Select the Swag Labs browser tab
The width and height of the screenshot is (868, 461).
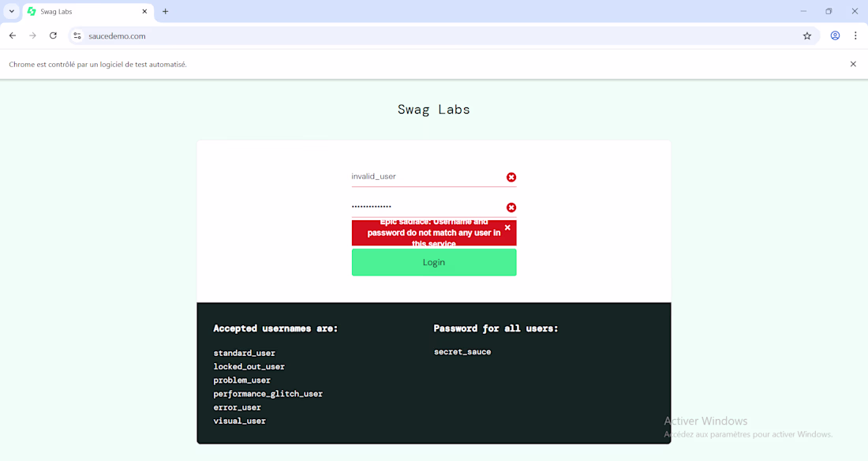[88, 12]
